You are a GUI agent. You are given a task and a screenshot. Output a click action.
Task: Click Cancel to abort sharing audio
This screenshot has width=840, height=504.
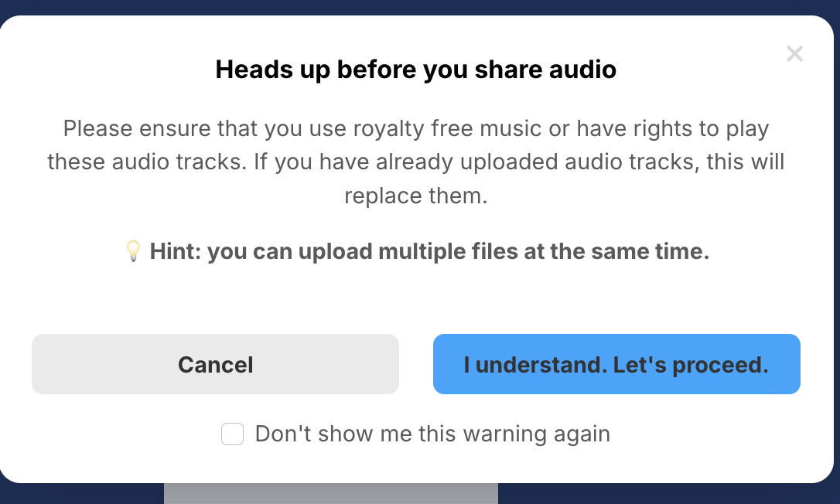(x=215, y=364)
